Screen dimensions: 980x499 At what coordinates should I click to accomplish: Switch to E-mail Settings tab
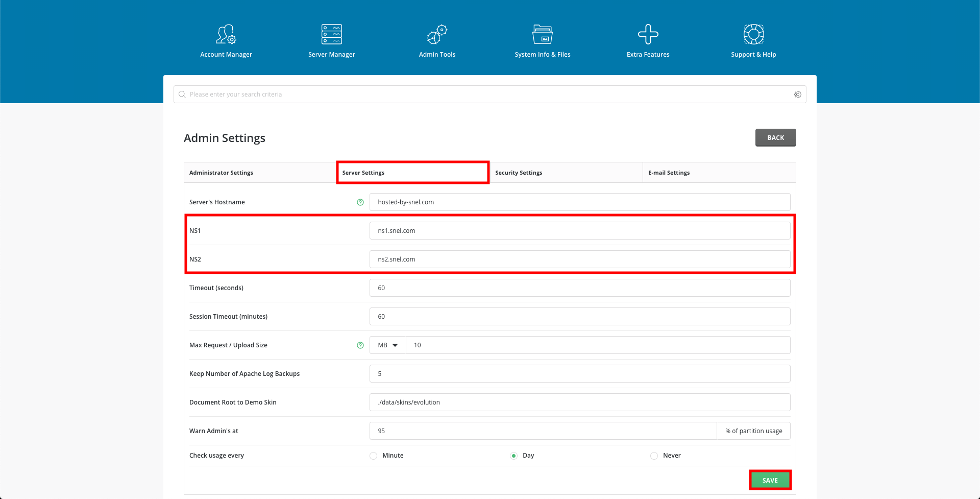click(x=719, y=173)
